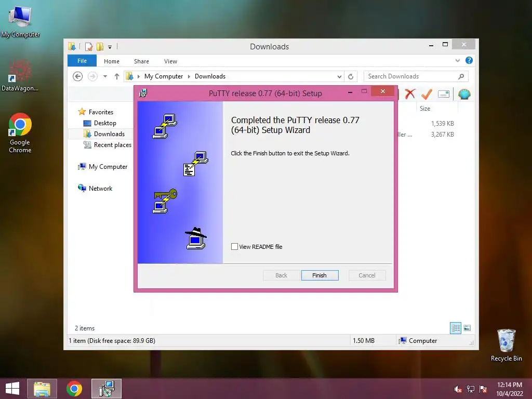Click the PuTTY installer taskbar button

(x=107, y=389)
